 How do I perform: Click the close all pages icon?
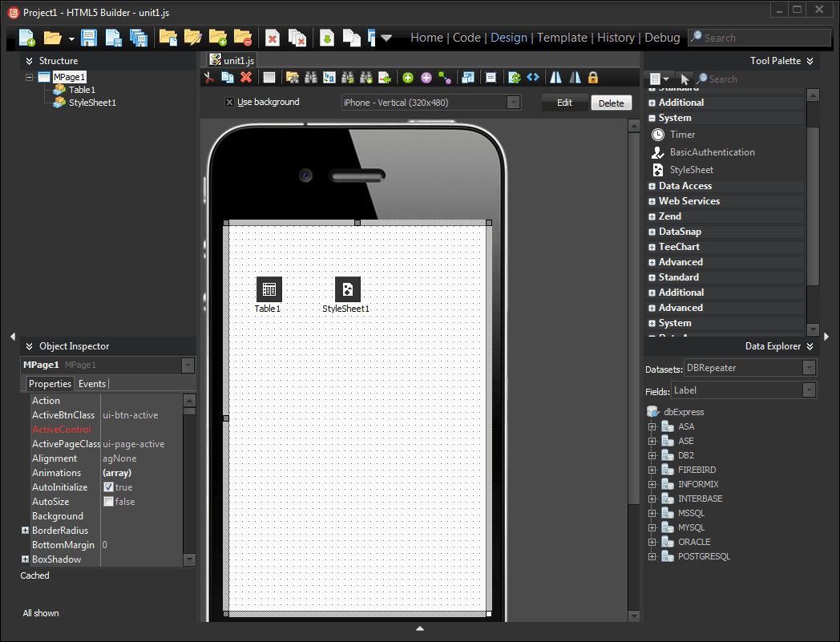pos(297,38)
